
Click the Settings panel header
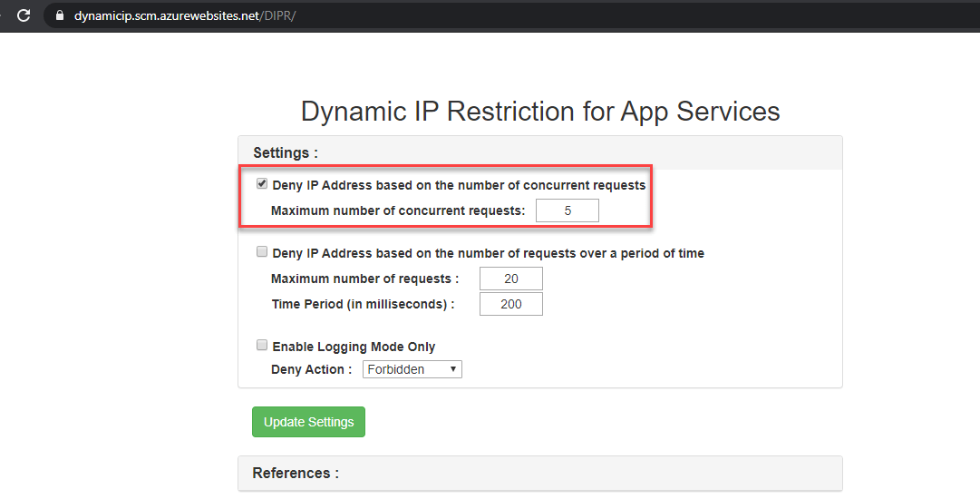[286, 152]
